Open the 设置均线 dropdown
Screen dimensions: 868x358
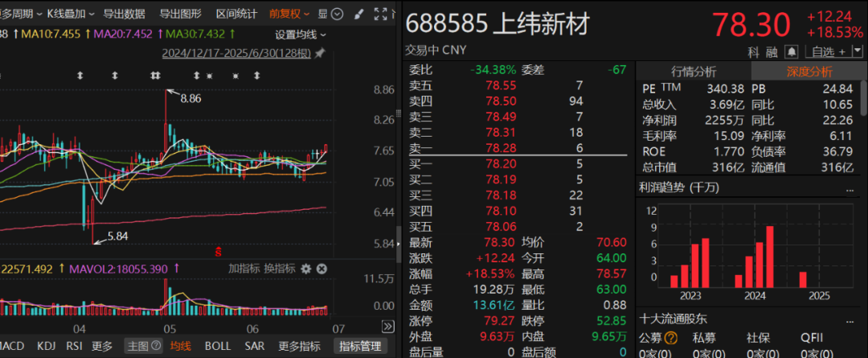[301, 35]
